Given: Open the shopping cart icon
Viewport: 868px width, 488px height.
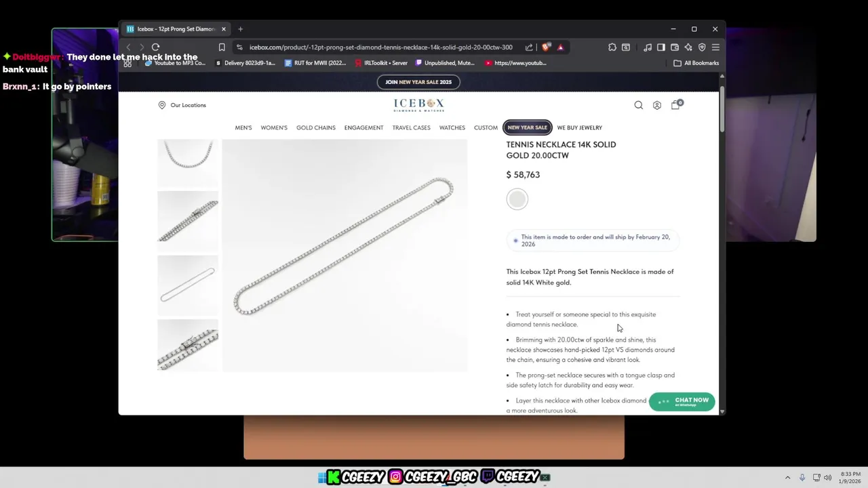Looking at the screenshot, I should point(676,104).
